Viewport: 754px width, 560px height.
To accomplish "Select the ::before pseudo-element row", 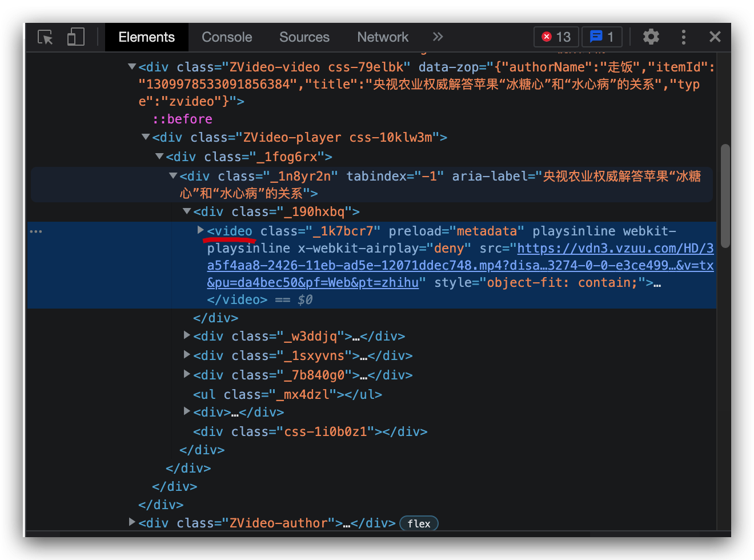I will (x=182, y=119).
